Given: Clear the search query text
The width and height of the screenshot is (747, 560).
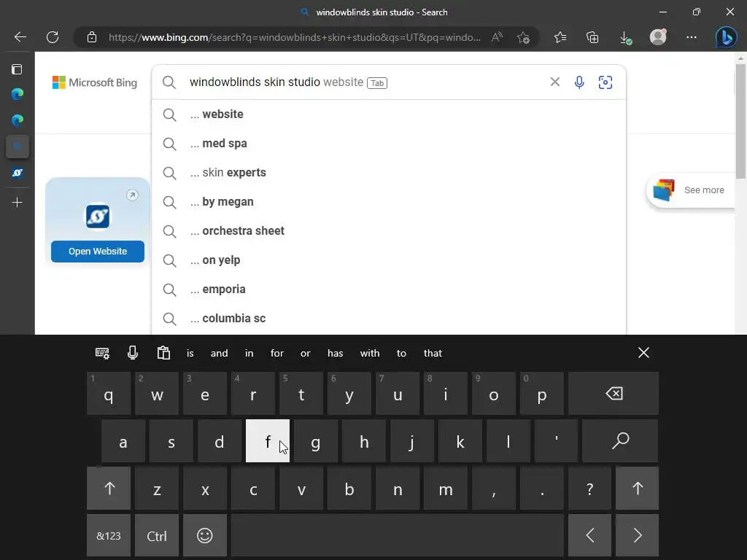Looking at the screenshot, I should coord(554,82).
